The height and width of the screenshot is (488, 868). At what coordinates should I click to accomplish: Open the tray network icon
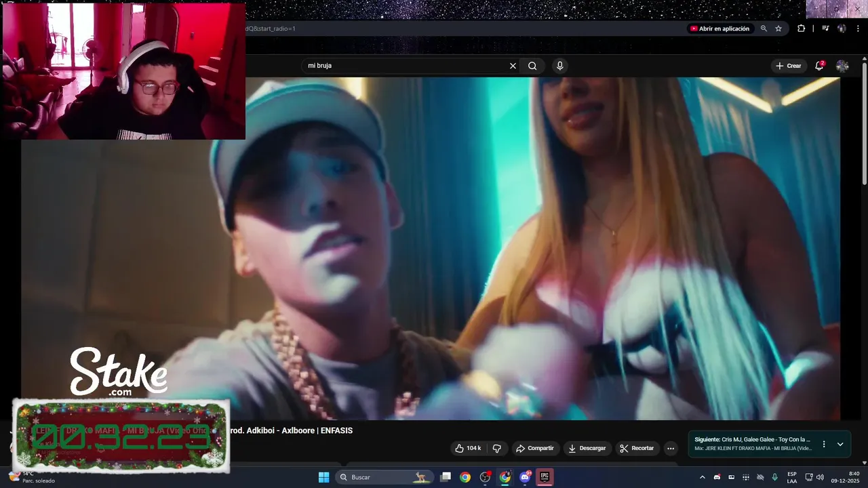[809, 477]
